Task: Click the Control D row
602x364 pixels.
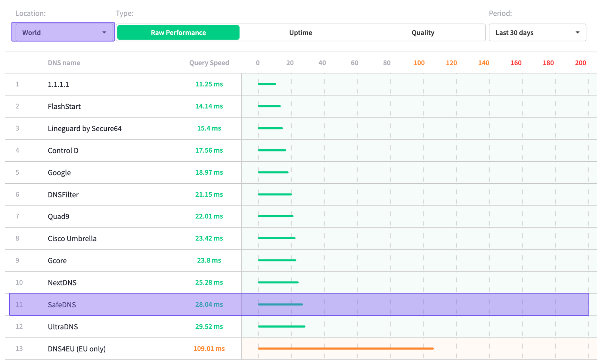Action: [63, 150]
